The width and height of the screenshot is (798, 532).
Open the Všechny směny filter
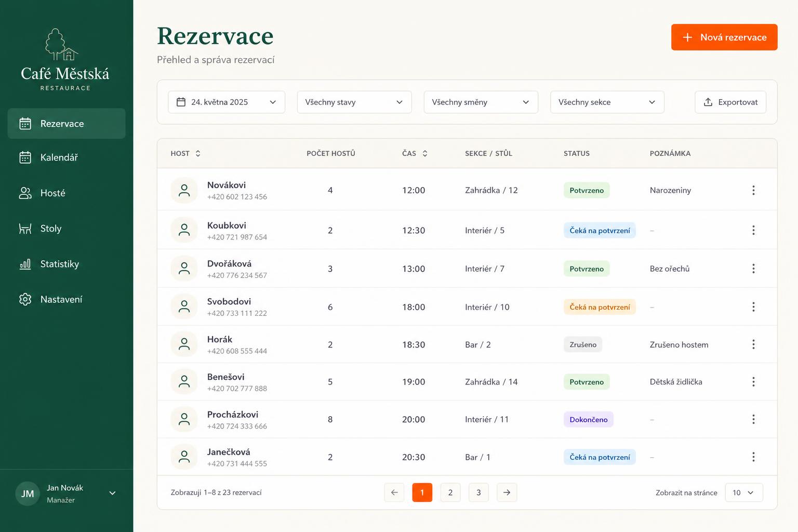tap(481, 102)
